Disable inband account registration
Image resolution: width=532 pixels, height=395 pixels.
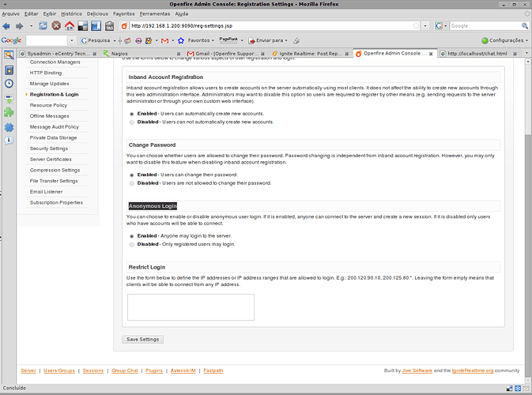(132, 122)
